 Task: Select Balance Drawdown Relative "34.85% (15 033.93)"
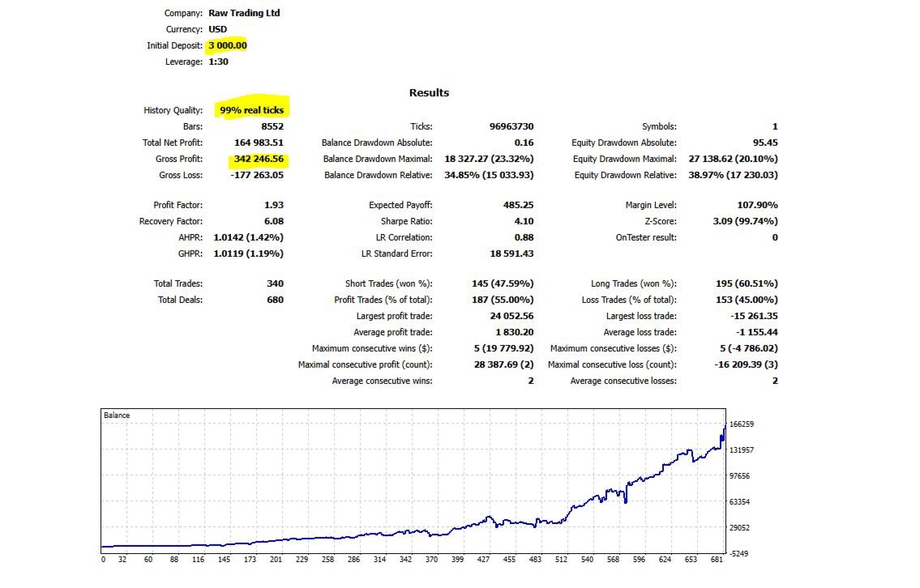pos(489,175)
